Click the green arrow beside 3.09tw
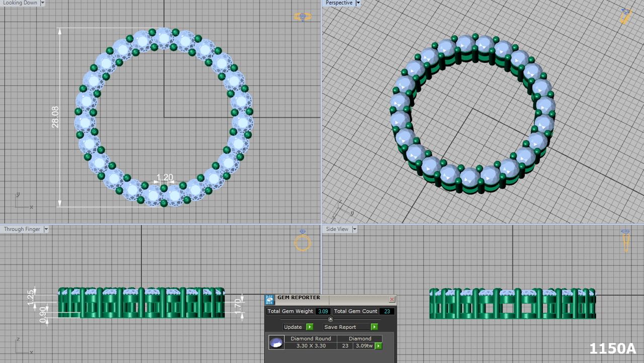Image resolution: width=644 pixels, height=363 pixels. [378, 346]
